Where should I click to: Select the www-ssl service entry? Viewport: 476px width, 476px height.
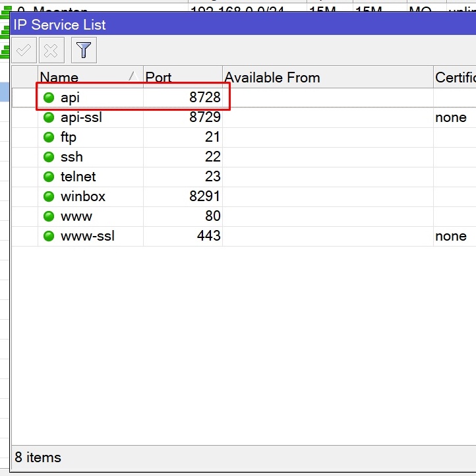coord(87,236)
